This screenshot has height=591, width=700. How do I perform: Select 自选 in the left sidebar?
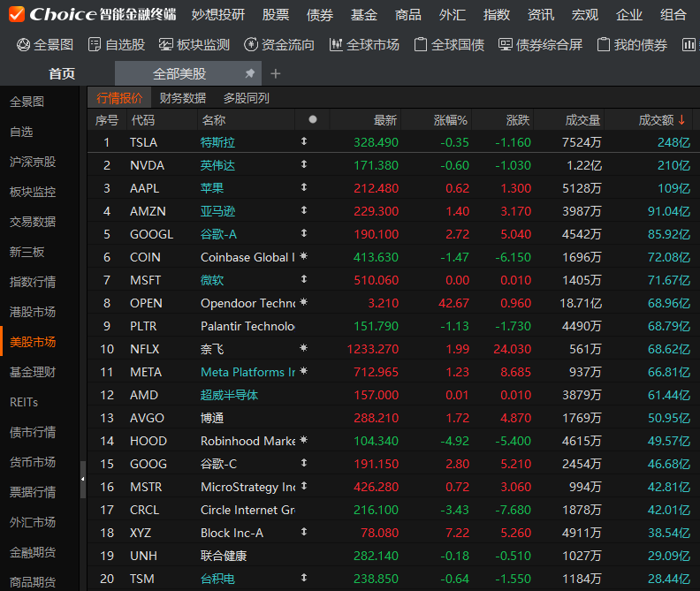click(x=21, y=132)
